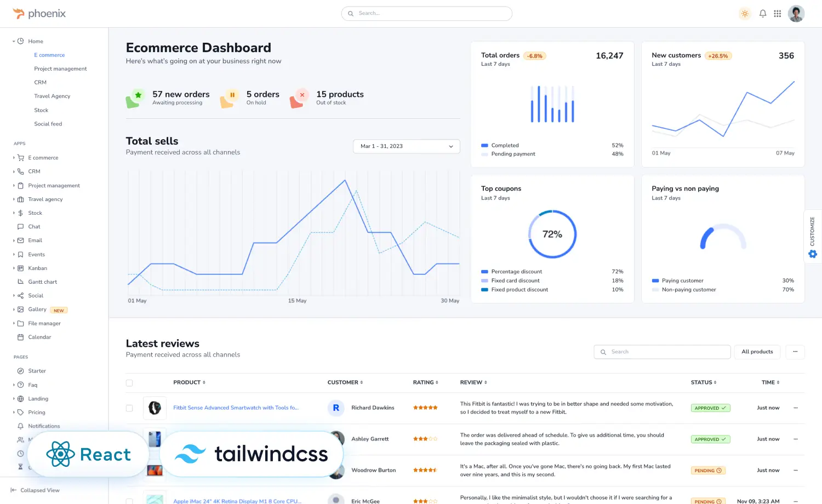Open Notifications page in sidebar
The height and width of the screenshot is (504, 822).
tap(44, 426)
